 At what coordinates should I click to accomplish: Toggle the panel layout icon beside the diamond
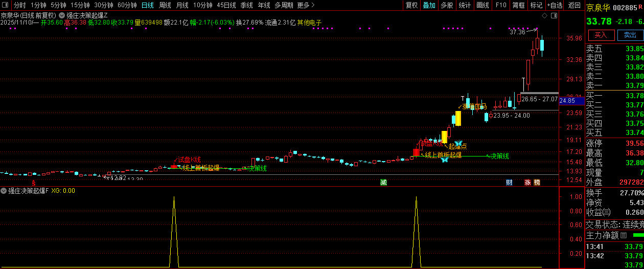tap(554, 16)
